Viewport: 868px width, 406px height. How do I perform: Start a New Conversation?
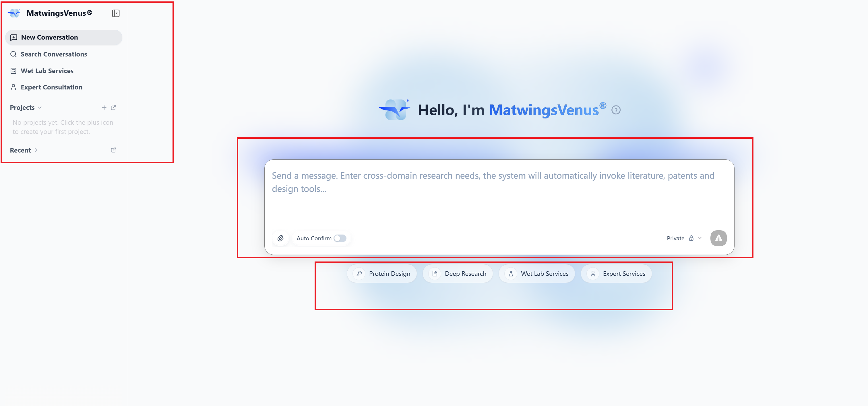click(x=64, y=37)
